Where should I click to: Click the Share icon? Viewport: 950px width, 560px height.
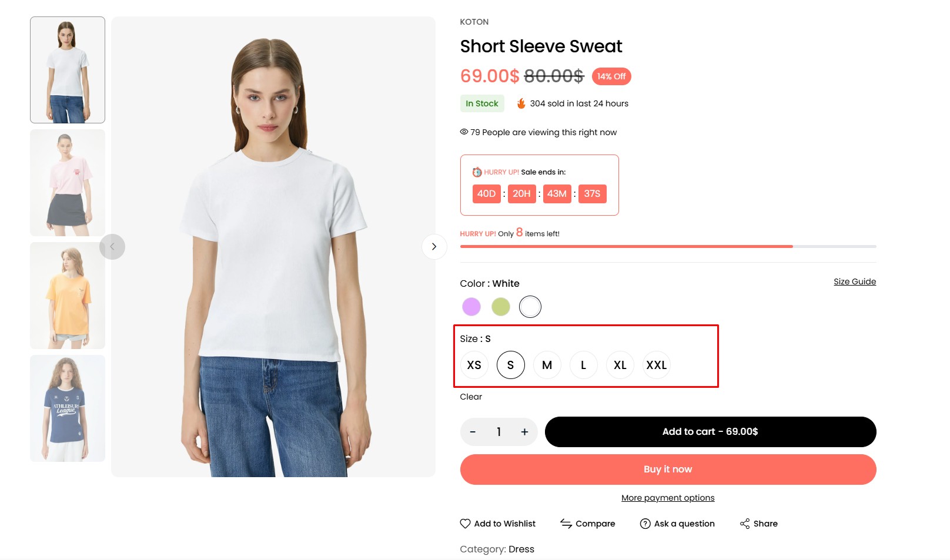[x=745, y=524]
